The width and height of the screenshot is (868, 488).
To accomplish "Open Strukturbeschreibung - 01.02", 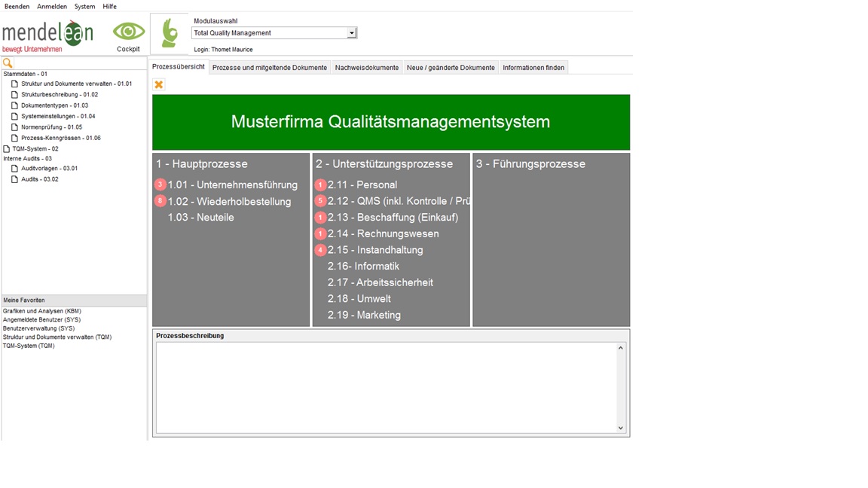I will click(x=60, y=95).
